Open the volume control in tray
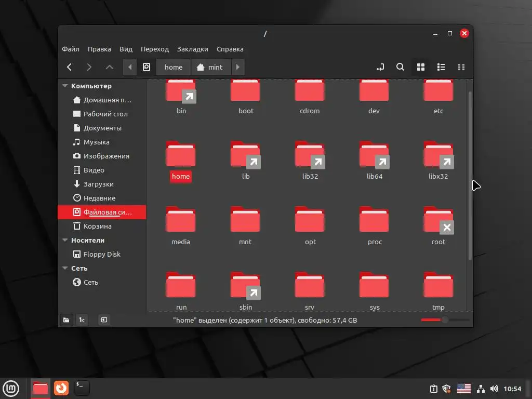532x399 pixels. (494, 389)
